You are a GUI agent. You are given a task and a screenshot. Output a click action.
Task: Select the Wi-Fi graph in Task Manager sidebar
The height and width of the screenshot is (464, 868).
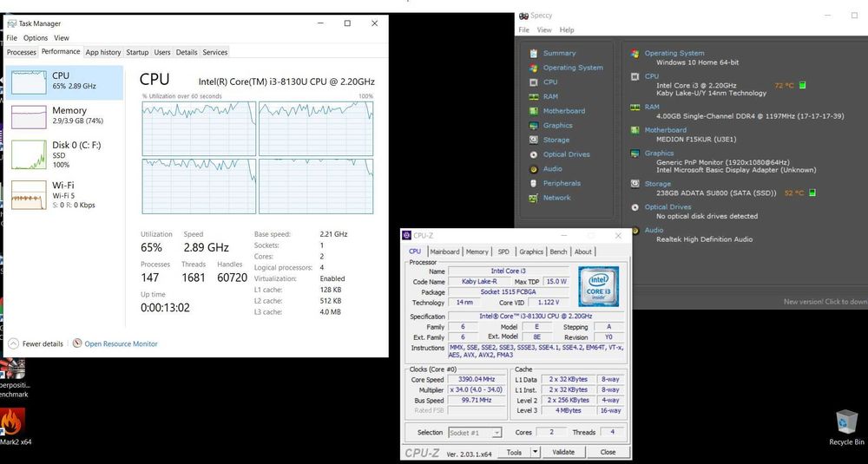tap(29, 194)
